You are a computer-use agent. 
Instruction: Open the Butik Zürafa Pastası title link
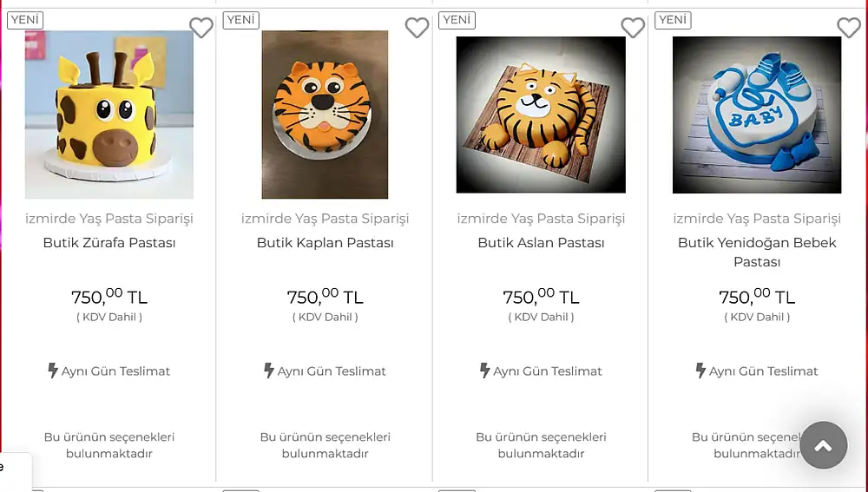pos(109,243)
